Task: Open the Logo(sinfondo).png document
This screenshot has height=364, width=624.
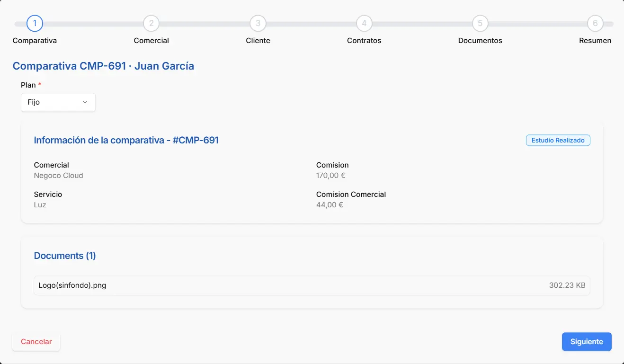Action: coord(72,285)
